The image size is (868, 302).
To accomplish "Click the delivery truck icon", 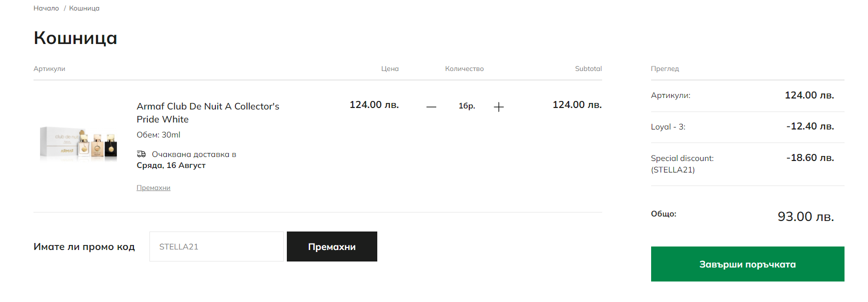I will (141, 154).
